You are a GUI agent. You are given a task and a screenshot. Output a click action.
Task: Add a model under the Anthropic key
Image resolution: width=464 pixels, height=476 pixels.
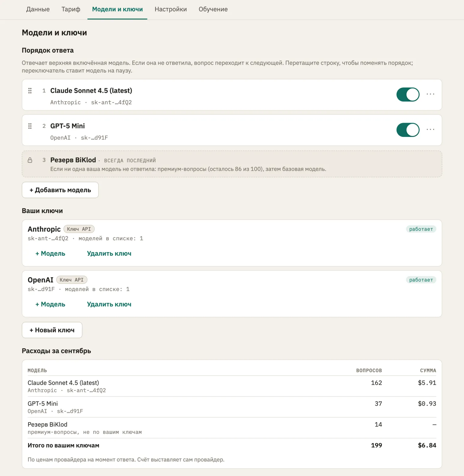50,254
